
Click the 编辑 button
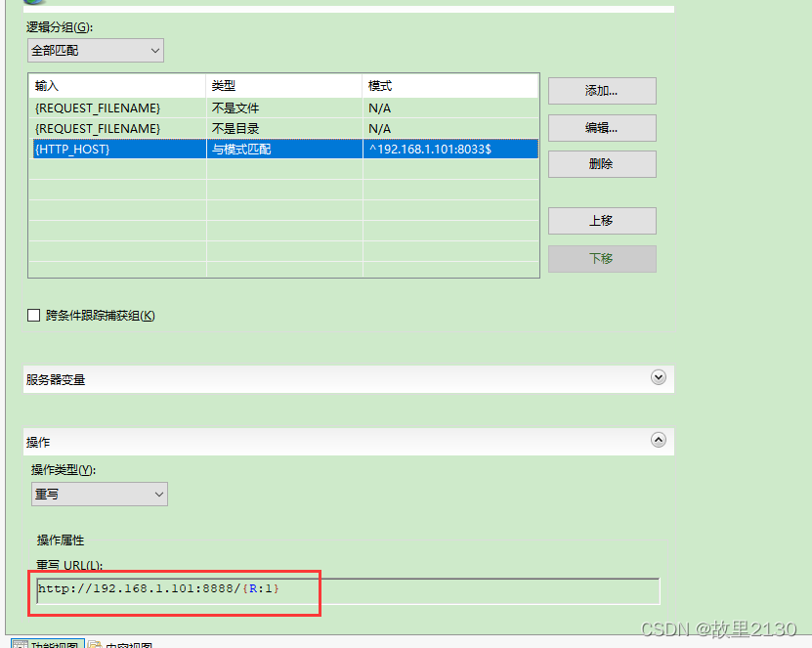601,127
